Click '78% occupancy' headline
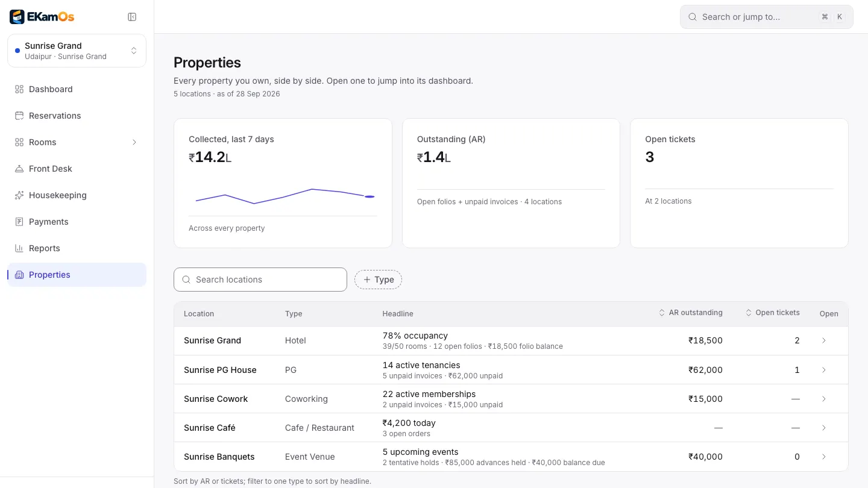This screenshot has height=488, width=868. pos(415,336)
